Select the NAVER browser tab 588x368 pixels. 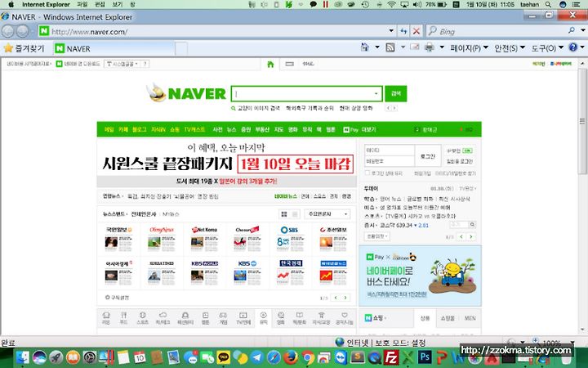[113, 49]
